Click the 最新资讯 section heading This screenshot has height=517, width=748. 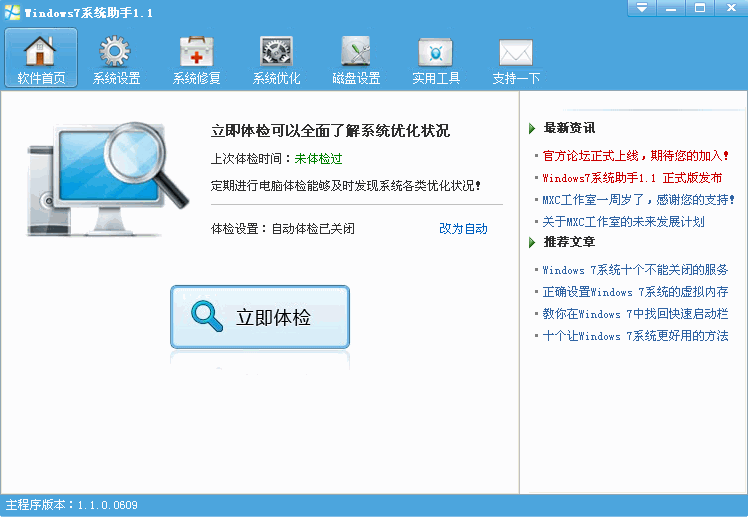coord(569,128)
